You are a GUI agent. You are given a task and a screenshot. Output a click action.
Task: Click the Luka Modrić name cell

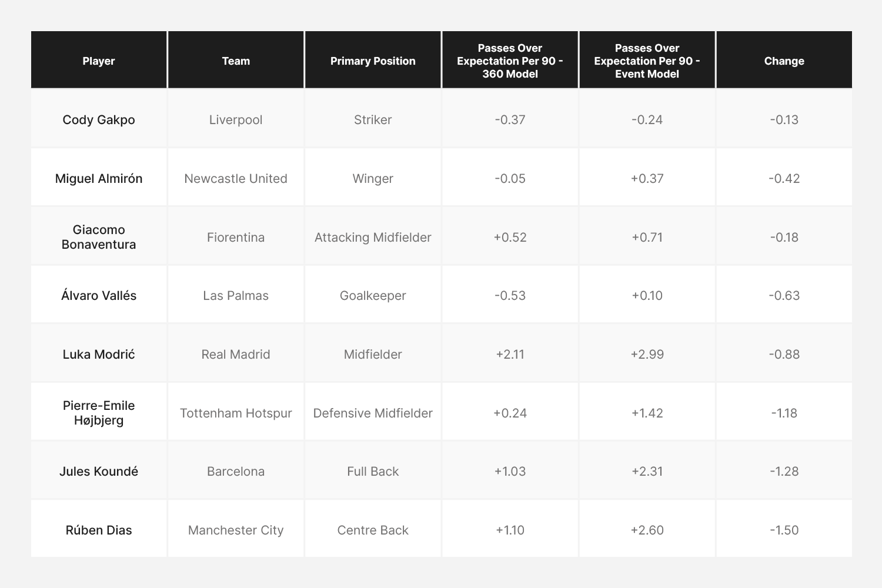[x=99, y=354]
